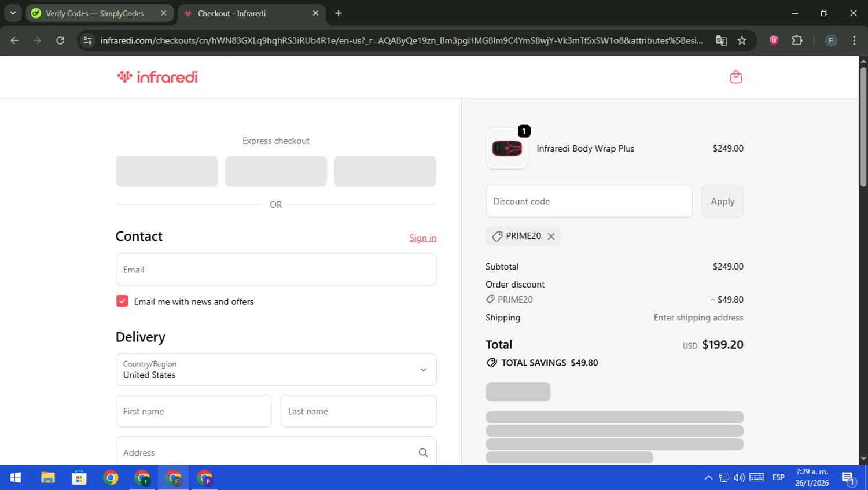The height and width of the screenshot is (490, 868).
Task: Click the Infraredi logo
Action: pos(157,77)
